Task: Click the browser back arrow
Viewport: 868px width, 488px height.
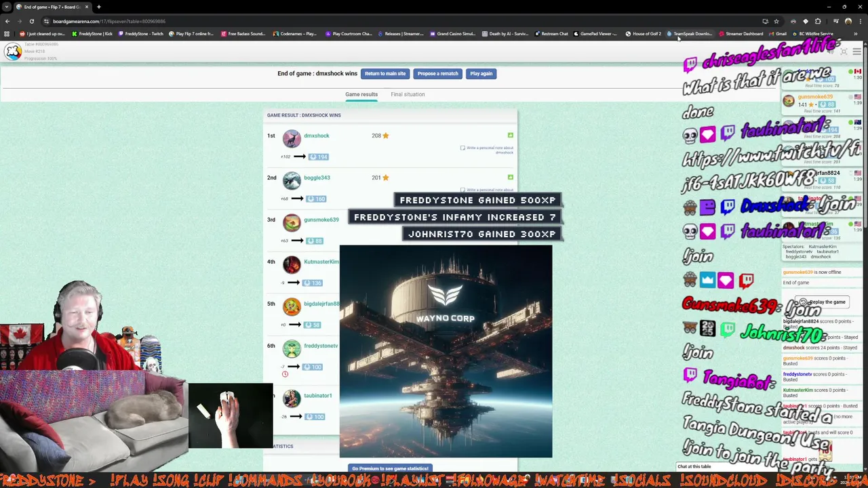Action: tap(7, 21)
